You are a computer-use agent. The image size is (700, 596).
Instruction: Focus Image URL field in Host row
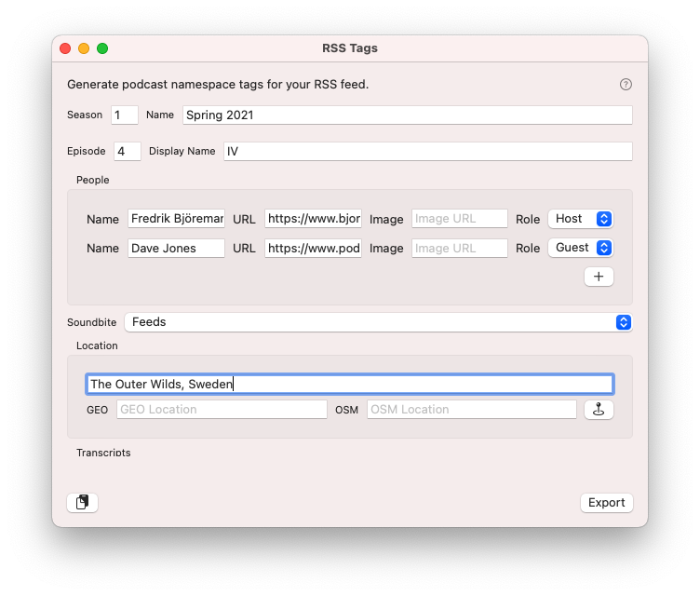click(460, 219)
